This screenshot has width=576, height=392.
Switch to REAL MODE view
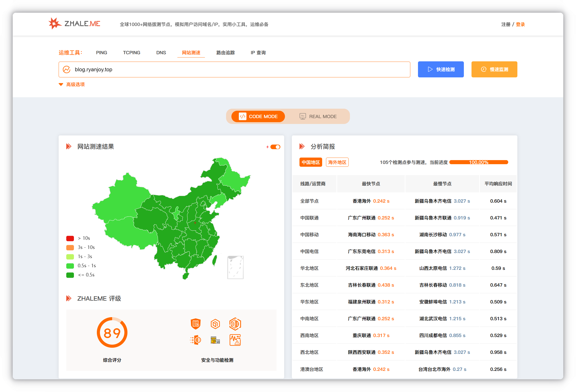[318, 117]
